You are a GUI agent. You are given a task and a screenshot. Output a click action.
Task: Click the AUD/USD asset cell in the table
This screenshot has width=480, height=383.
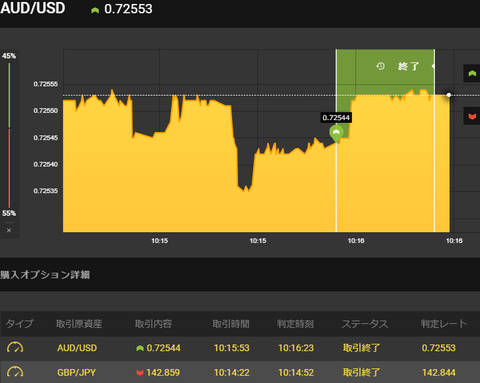(77, 348)
